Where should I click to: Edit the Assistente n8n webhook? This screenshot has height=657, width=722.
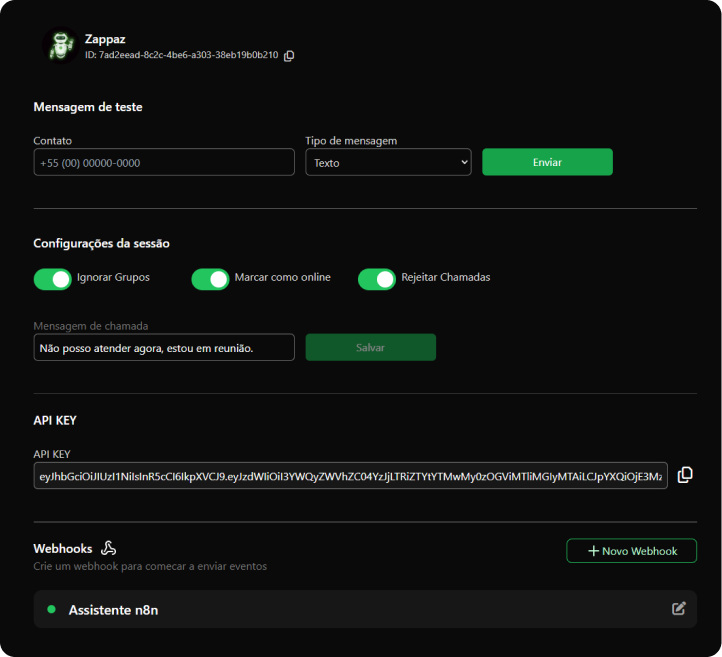(679, 609)
